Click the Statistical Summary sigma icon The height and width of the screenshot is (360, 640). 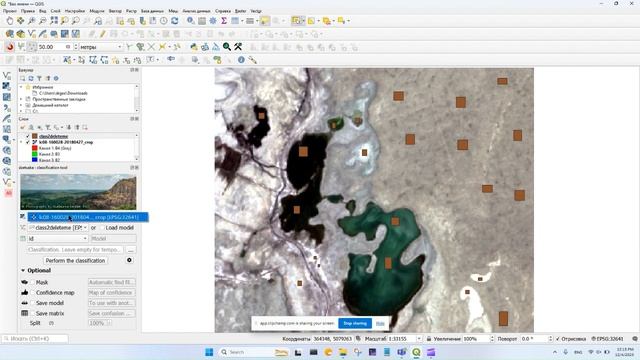coord(224,20)
